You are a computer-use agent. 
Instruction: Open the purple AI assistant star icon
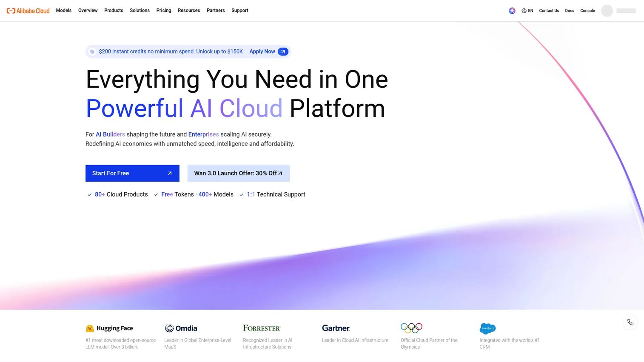point(512,11)
